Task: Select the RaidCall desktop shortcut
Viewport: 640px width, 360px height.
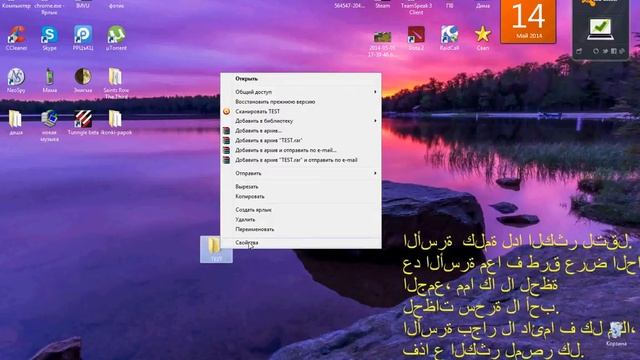Action: click(449, 38)
